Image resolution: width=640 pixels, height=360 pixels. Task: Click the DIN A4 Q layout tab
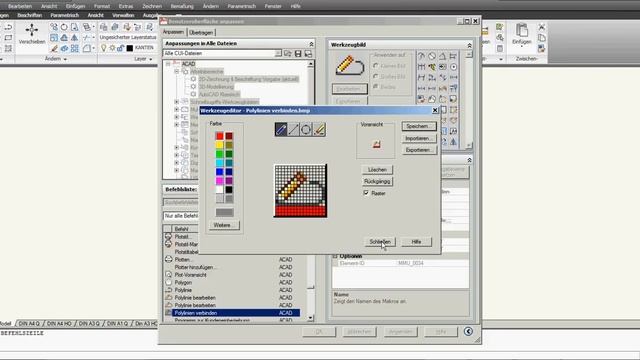click(29, 324)
